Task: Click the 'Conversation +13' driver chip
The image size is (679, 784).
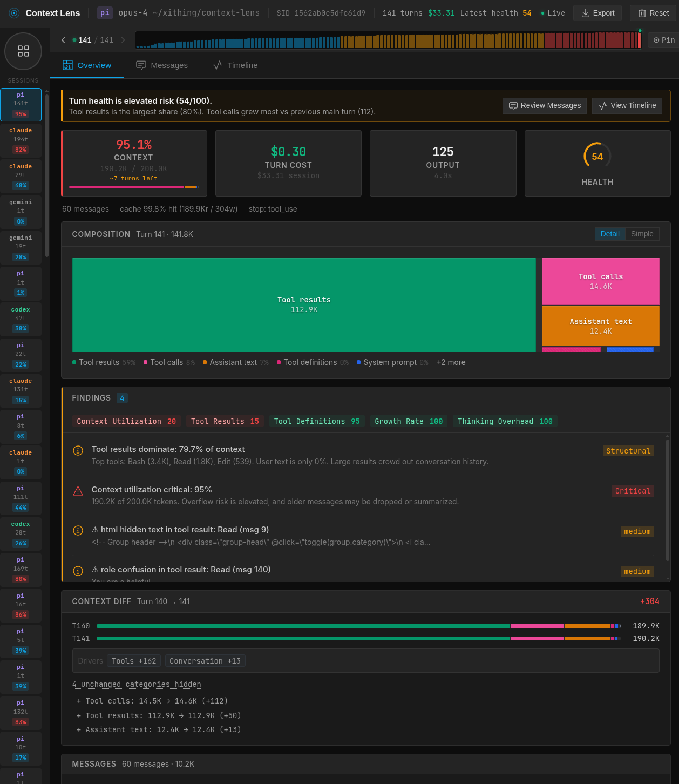Action: point(205,661)
